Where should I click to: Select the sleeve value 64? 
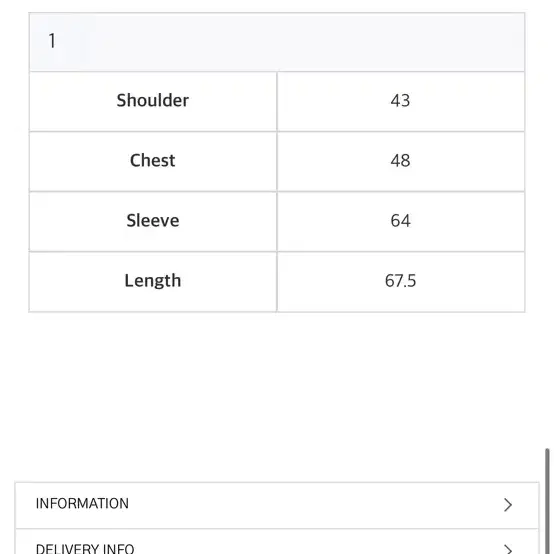click(400, 221)
